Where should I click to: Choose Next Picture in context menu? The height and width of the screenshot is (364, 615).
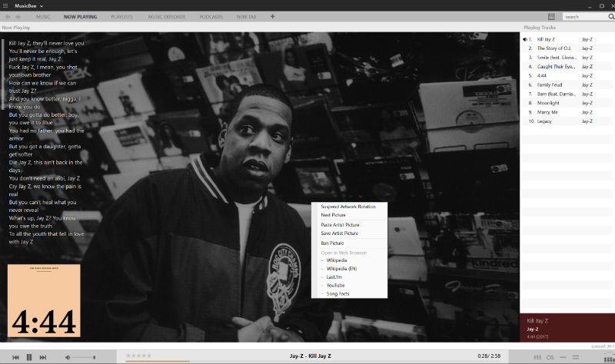[349, 215]
